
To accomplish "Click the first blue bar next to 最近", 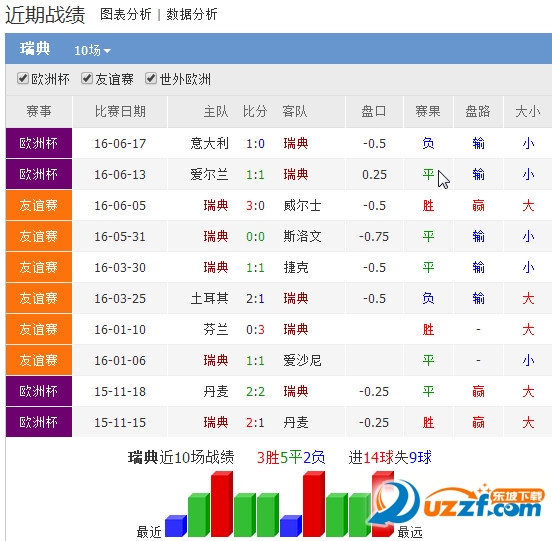I will click(x=176, y=526).
